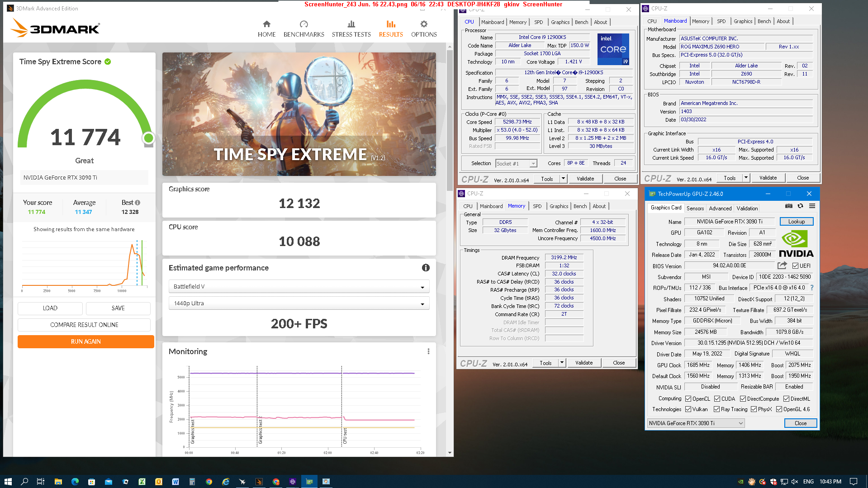
Task: Open the Internet Explorer taskbar icon
Action: [226, 481]
